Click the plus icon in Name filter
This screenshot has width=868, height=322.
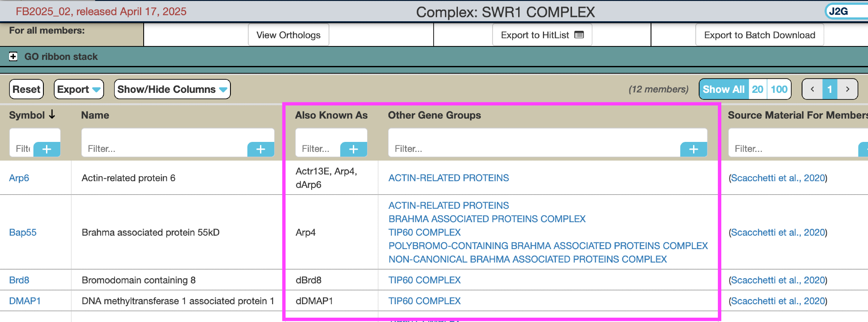pos(260,149)
